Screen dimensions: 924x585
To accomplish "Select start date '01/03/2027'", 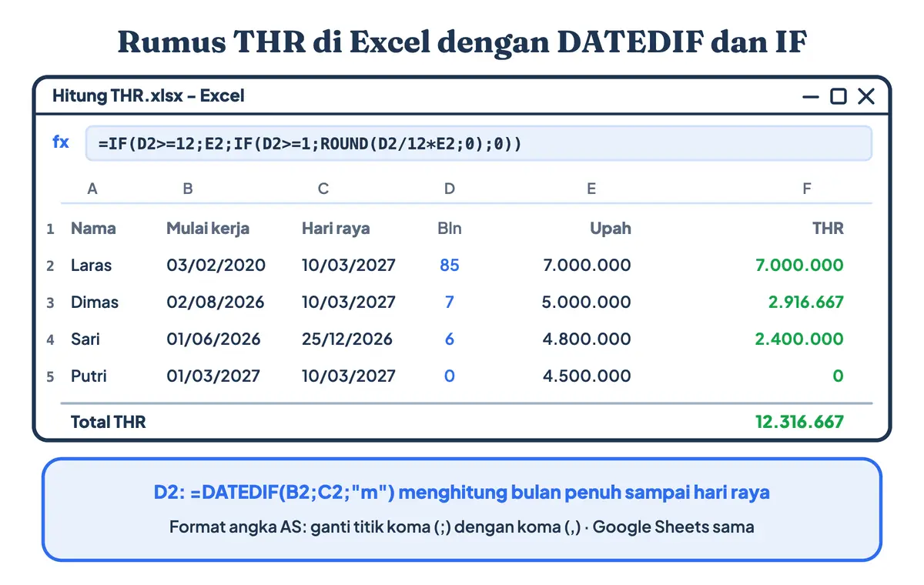I will pos(213,376).
